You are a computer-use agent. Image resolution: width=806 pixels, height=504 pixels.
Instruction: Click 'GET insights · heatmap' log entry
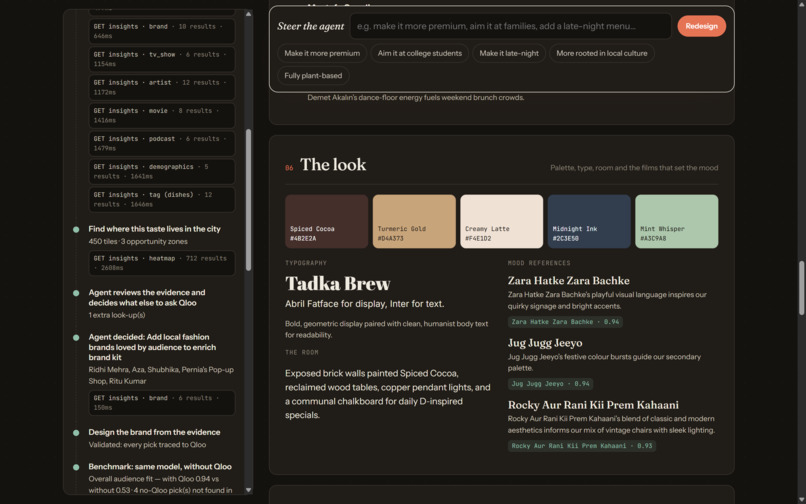point(162,263)
